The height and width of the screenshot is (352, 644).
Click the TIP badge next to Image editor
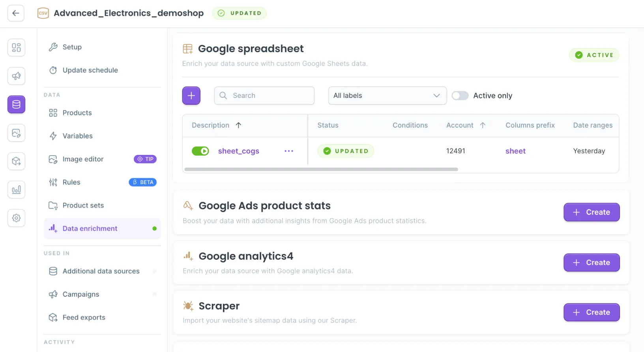[145, 159]
